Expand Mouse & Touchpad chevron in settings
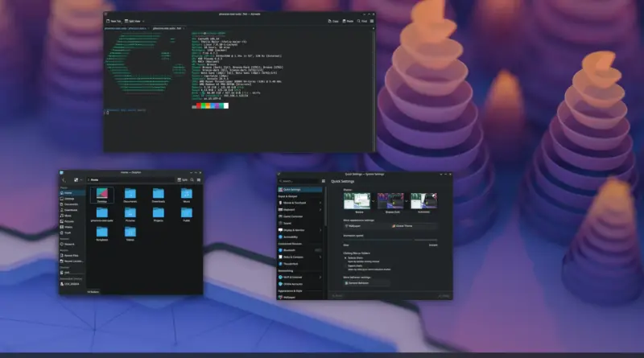Screen dimensions: 644x358 click(320, 203)
